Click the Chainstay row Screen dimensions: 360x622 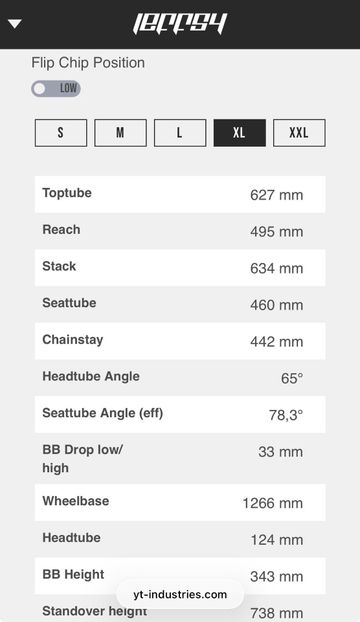[x=180, y=341]
